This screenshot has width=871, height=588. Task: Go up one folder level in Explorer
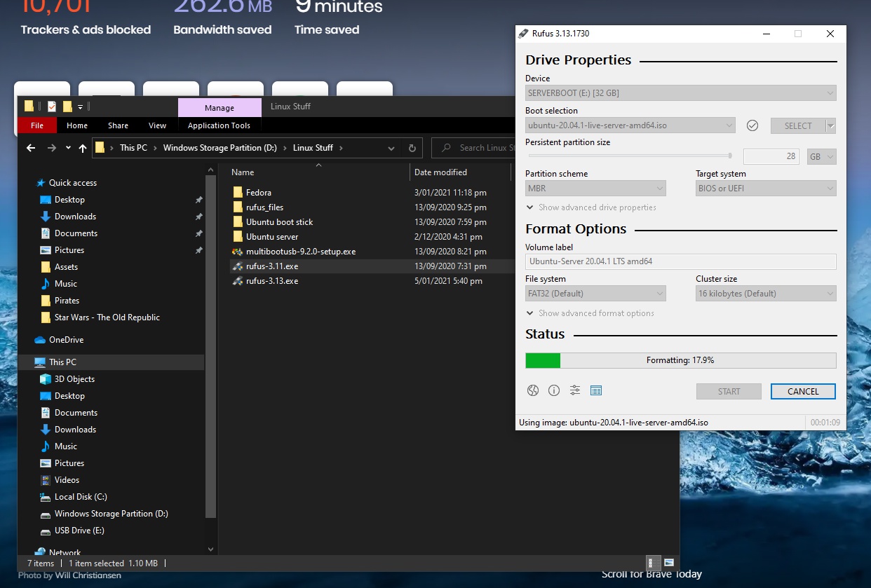point(83,148)
